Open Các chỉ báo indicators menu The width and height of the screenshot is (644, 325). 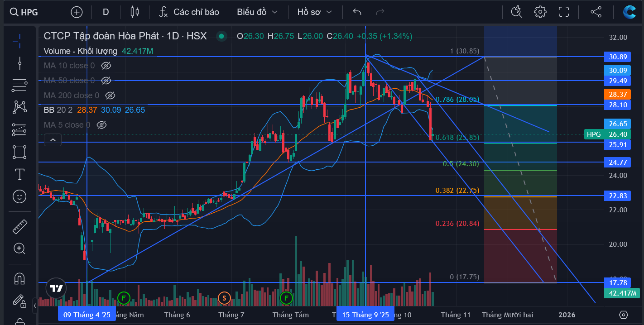click(x=189, y=12)
